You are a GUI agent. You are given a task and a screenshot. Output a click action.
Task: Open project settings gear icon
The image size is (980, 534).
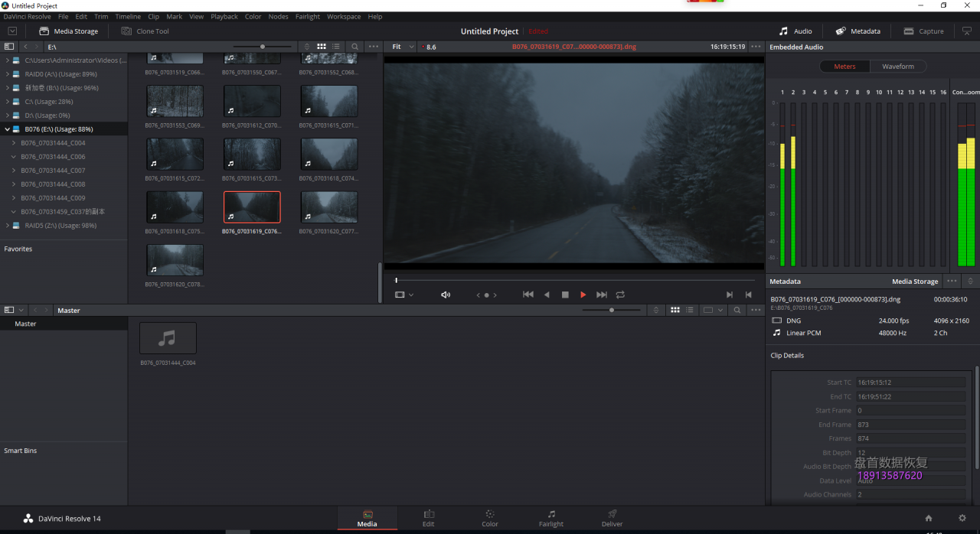[962, 518]
